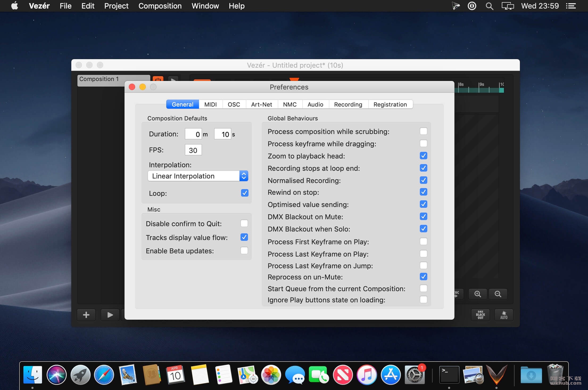This screenshot has width=588, height=390.
Task: Switch to the Art-Net tab
Action: [262, 104]
